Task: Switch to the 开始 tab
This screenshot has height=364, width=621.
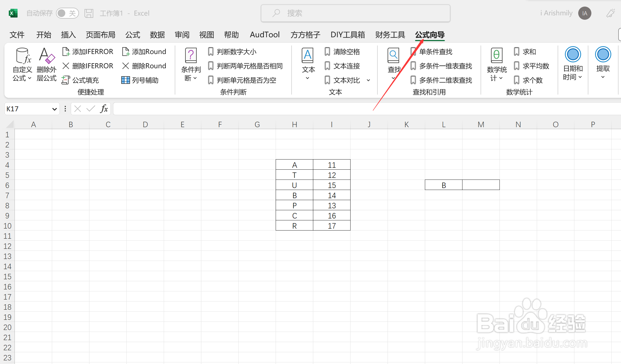Action: click(x=44, y=35)
